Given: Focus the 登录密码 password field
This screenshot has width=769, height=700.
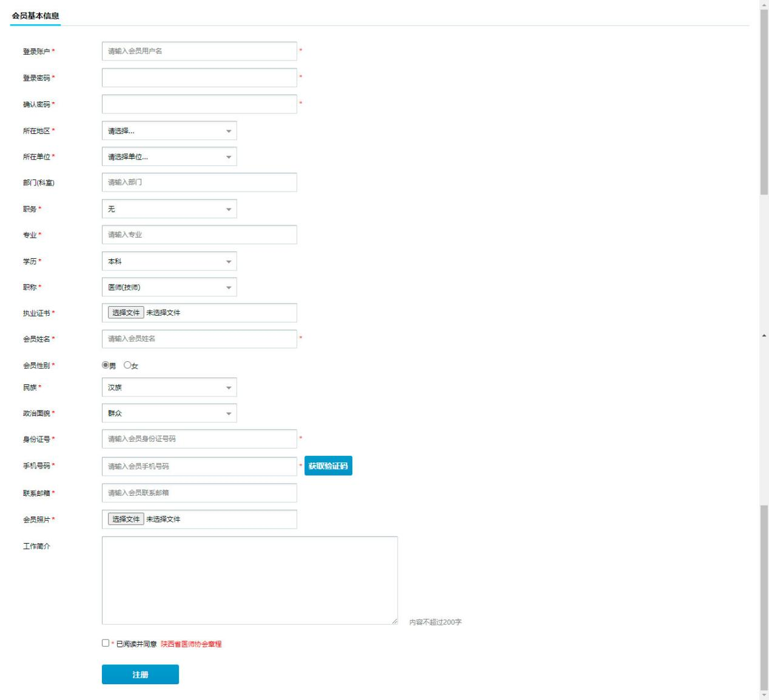Looking at the screenshot, I should (200, 78).
